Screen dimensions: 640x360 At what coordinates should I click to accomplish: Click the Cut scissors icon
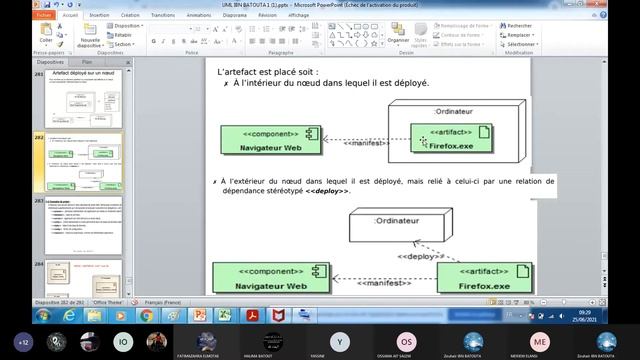point(60,26)
